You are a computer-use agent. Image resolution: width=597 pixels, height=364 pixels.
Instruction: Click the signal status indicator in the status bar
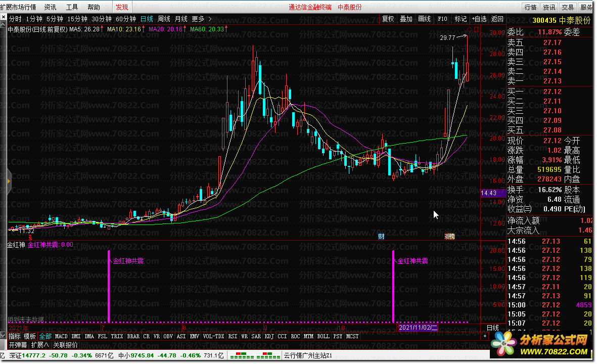coord(255,355)
